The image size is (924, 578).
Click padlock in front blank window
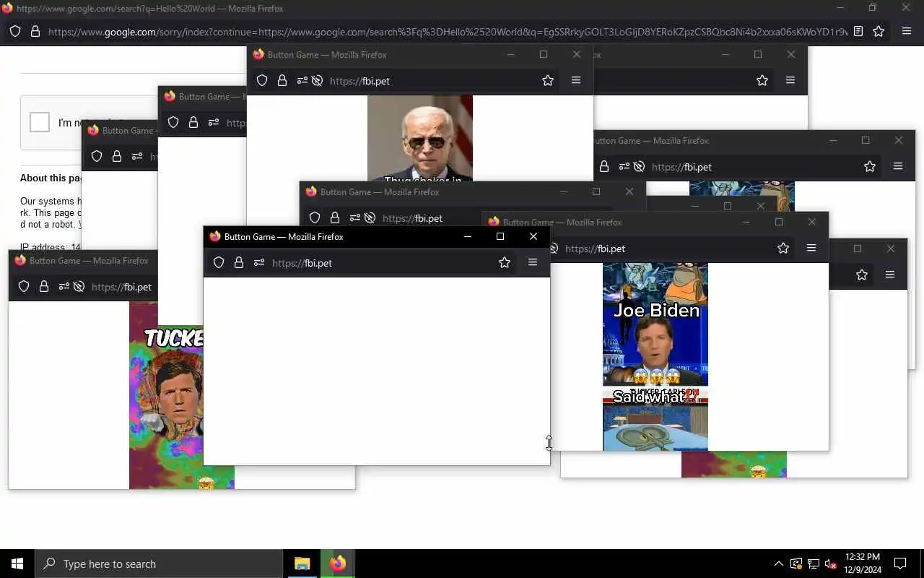pos(239,263)
